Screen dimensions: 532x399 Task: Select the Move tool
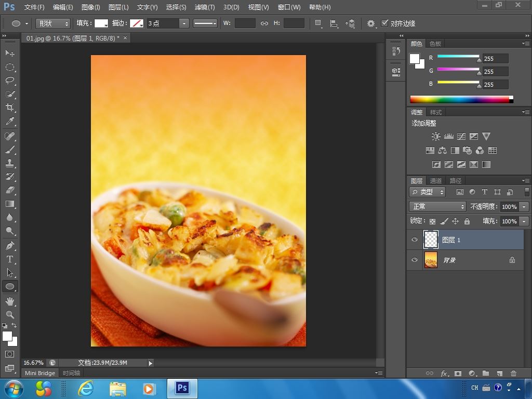coord(10,54)
